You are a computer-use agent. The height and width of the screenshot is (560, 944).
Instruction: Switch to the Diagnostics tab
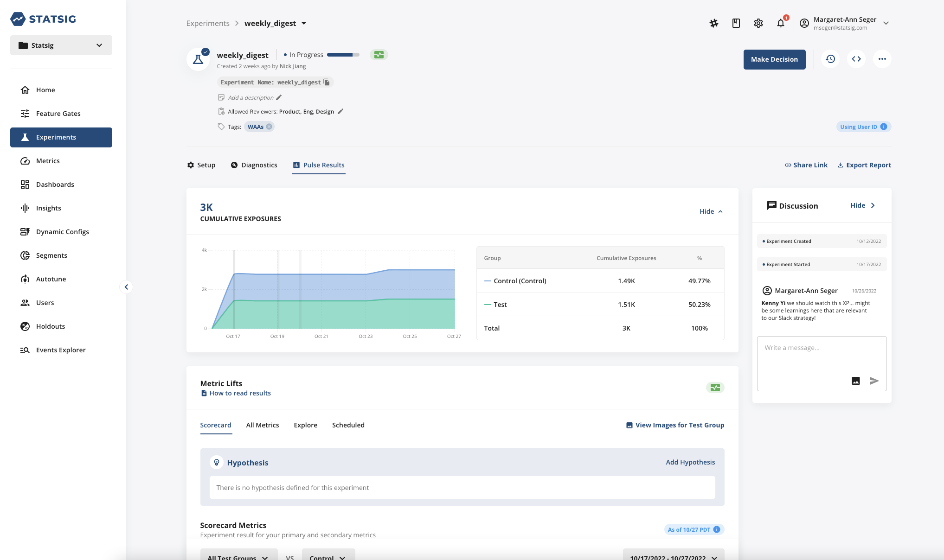tap(254, 165)
